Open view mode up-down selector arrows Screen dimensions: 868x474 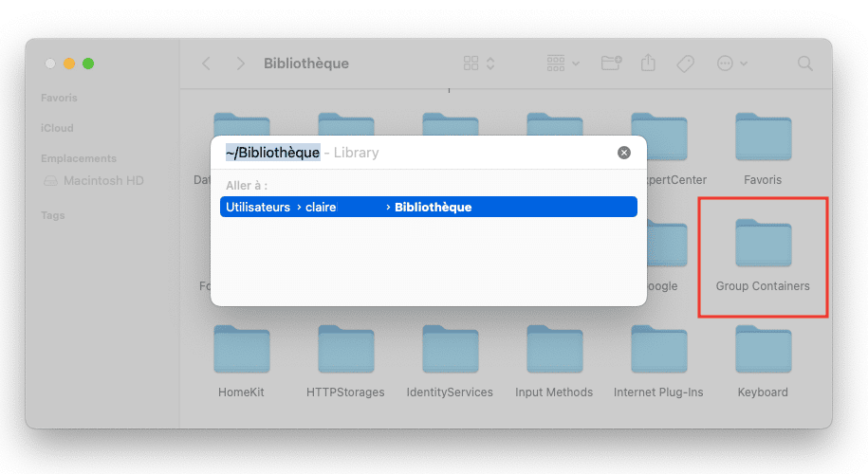pos(490,64)
